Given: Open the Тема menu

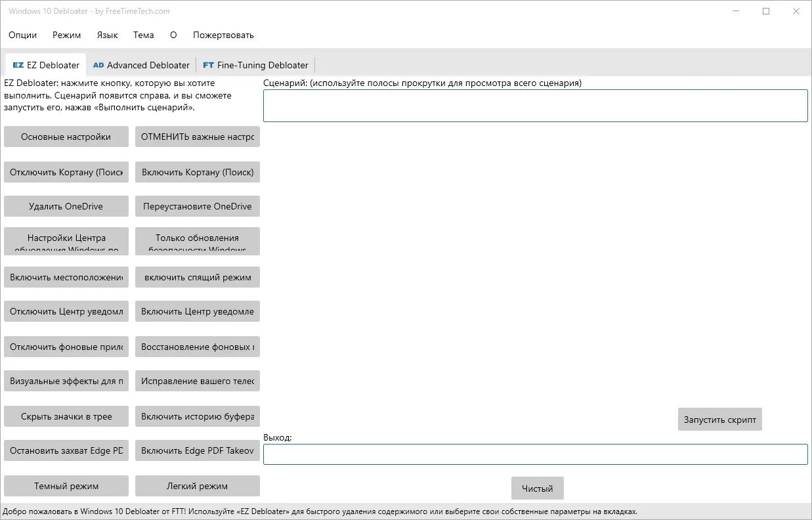Looking at the screenshot, I should coord(143,35).
